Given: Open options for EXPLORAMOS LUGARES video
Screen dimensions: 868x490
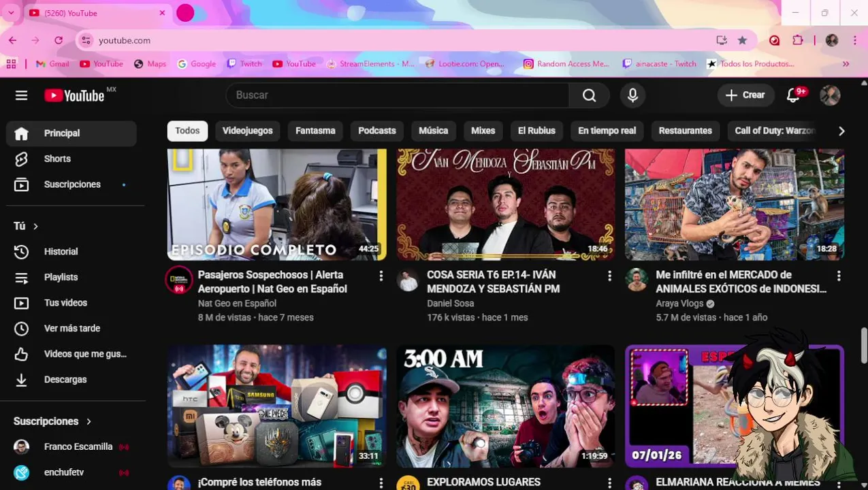Looking at the screenshot, I should coord(610,483).
